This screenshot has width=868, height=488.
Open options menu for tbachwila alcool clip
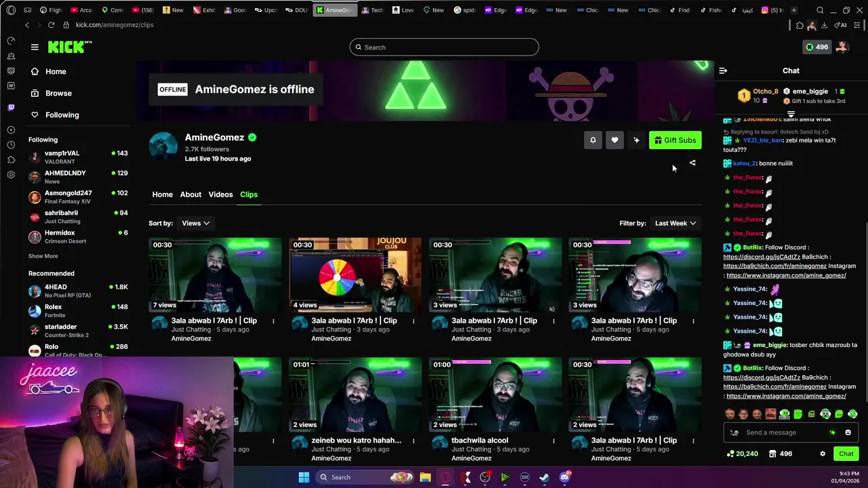click(x=553, y=441)
